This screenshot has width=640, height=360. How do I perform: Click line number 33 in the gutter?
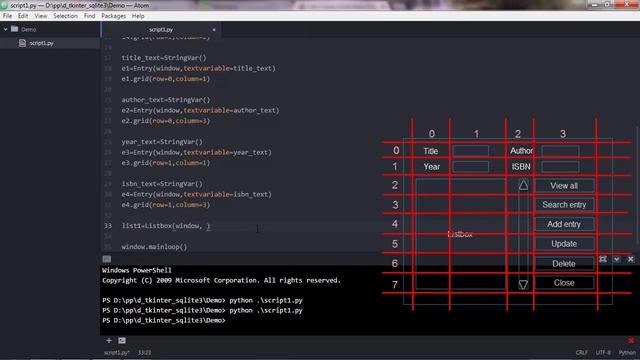tap(108, 226)
